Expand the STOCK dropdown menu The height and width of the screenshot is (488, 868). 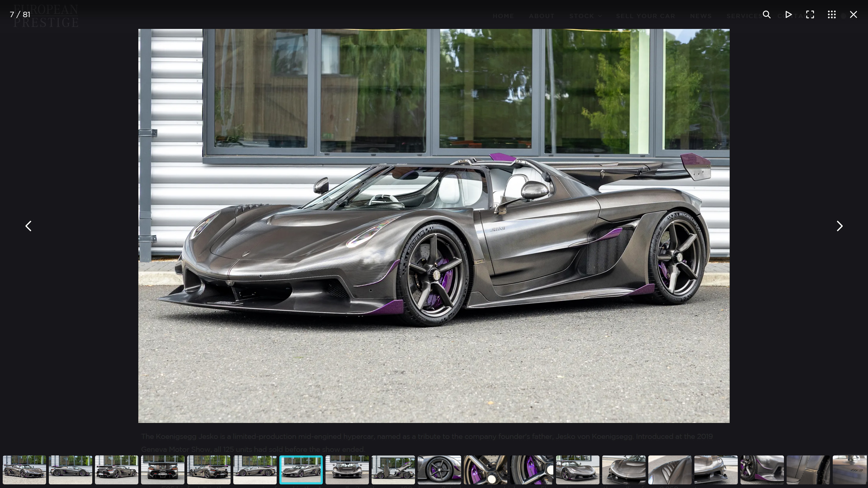coord(585,16)
